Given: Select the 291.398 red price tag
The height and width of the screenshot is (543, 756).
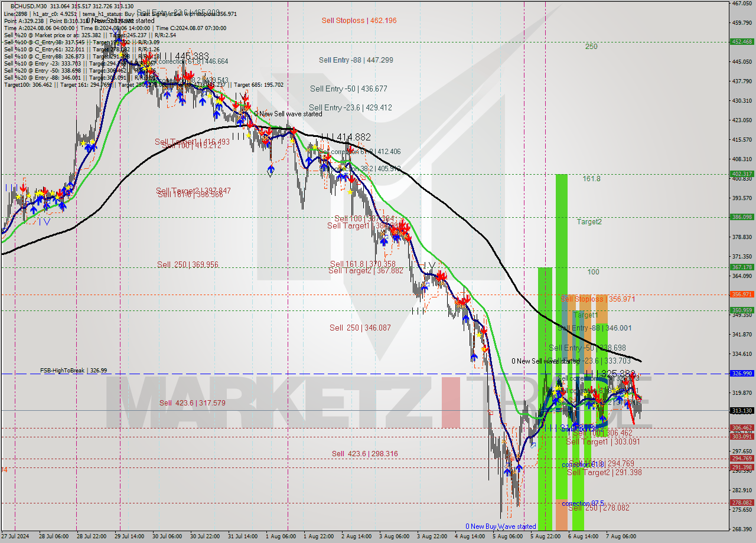Looking at the screenshot, I should point(742,467).
